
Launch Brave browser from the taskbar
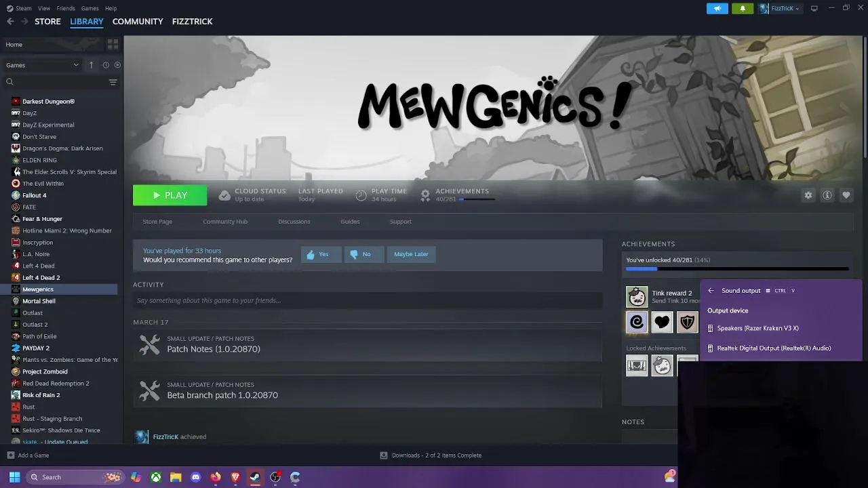pyautogui.click(x=235, y=477)
